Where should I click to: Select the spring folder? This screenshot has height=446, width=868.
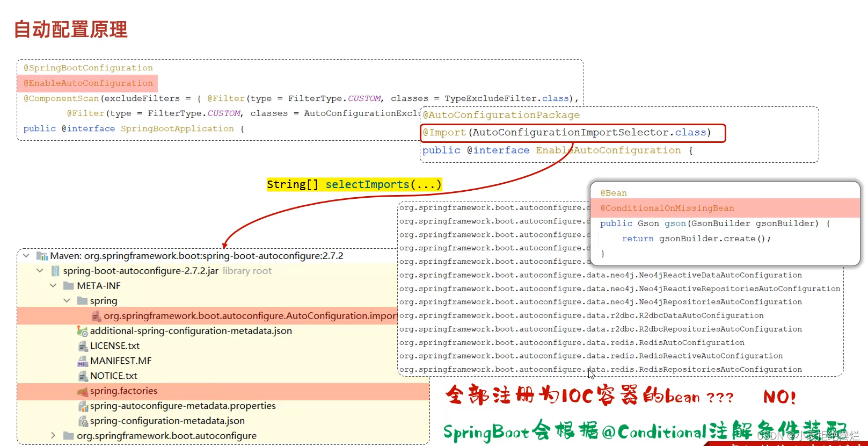104,301
